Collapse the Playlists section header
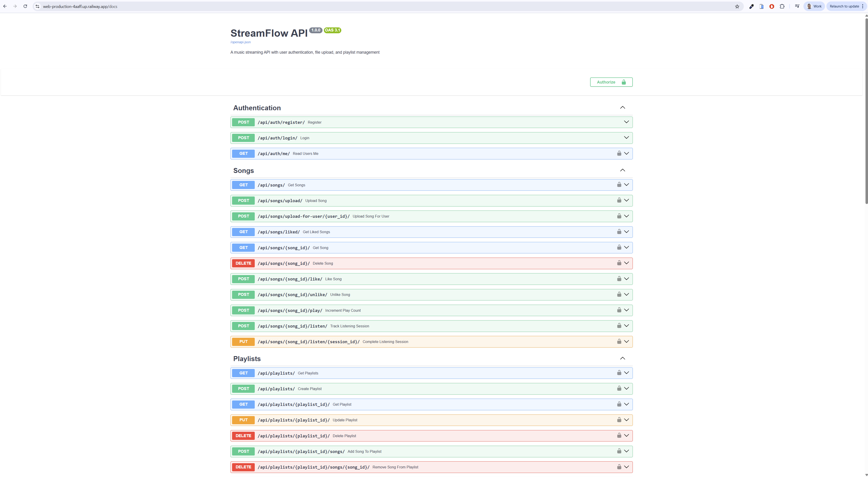Image resolution: width=868 pixels, height=477 pixels. (622, 359)
